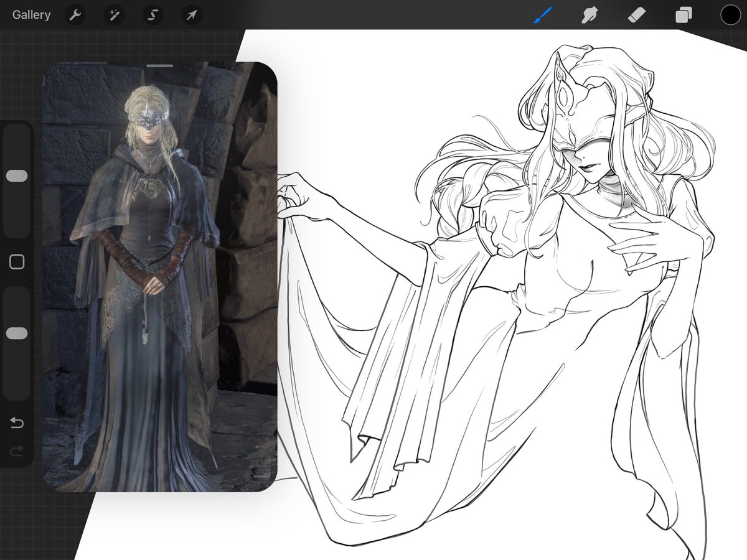747x560 pixels.
Task: Click the brush opacity slider handle
Action: point(17,334)
